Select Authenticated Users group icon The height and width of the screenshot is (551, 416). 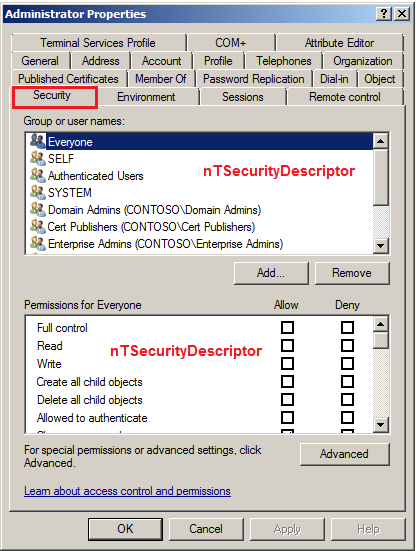tap(38, 175)
